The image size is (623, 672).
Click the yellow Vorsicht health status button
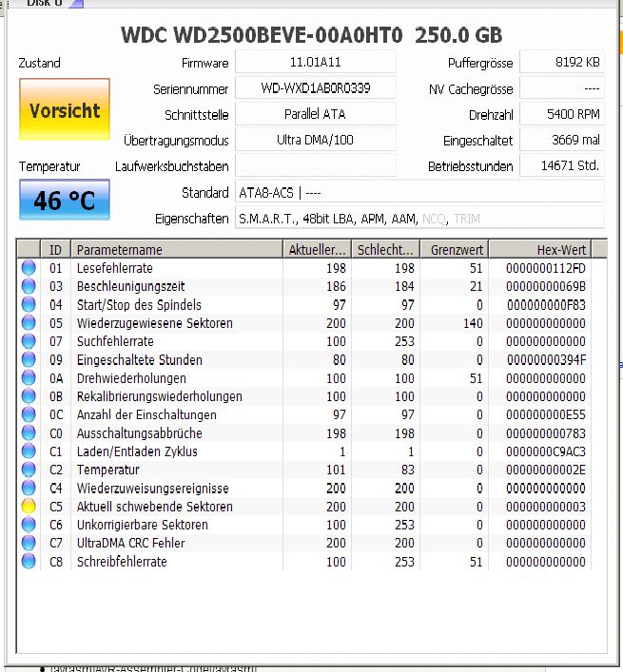click(65, 109)
